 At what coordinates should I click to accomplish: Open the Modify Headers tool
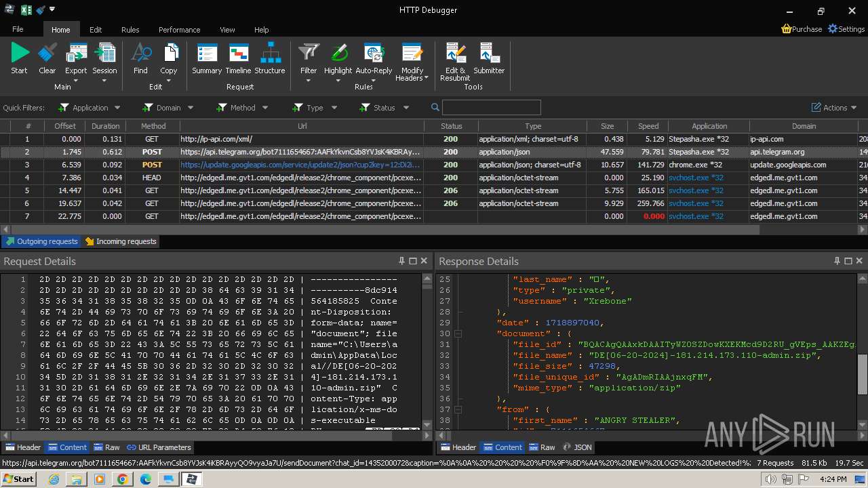pyautogui.click(x=412, y=62)
